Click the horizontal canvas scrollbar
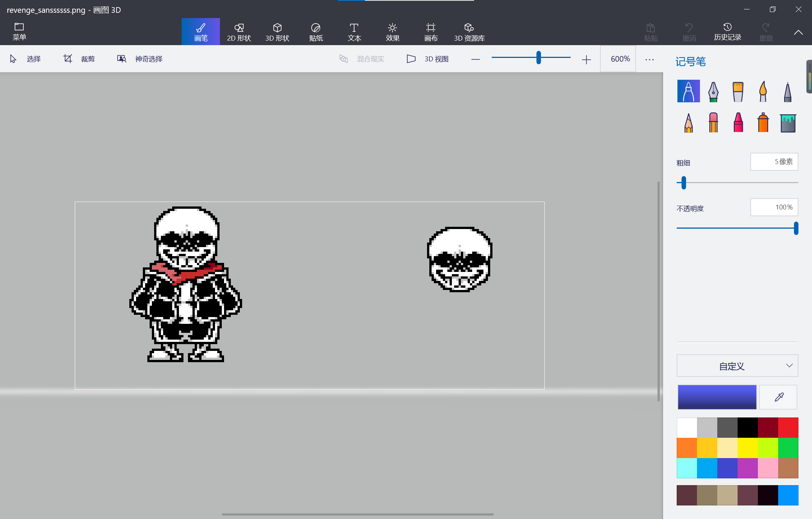Viewport: 812px width, 519px height. [x=358, y=514]
